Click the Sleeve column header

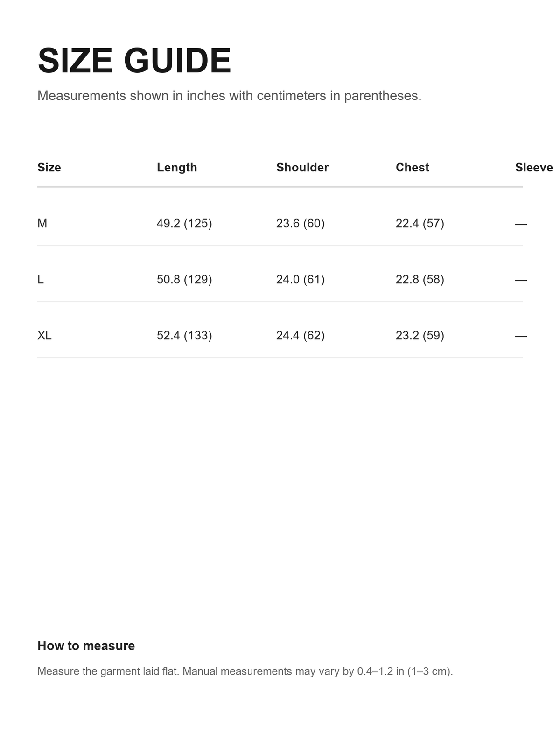pos(534,167)
